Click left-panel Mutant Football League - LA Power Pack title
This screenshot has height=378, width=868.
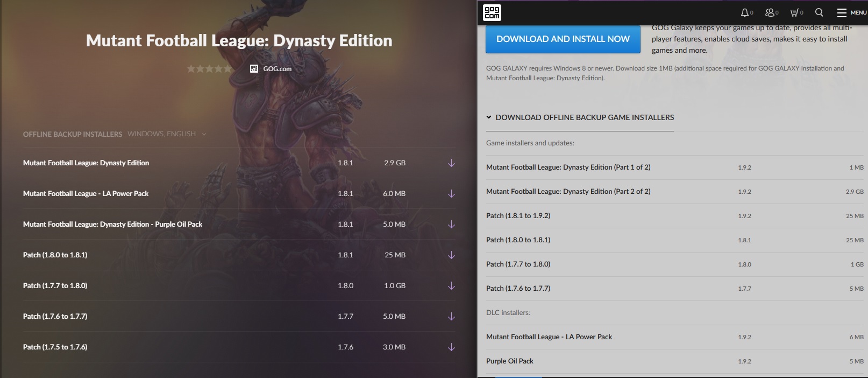(86, 194)
